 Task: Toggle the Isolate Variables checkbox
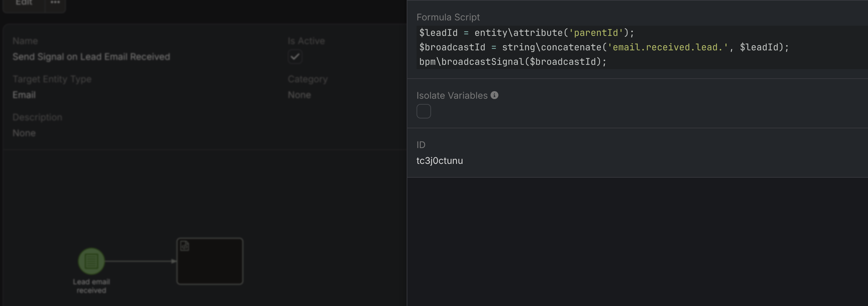click(x=423, y=111)
